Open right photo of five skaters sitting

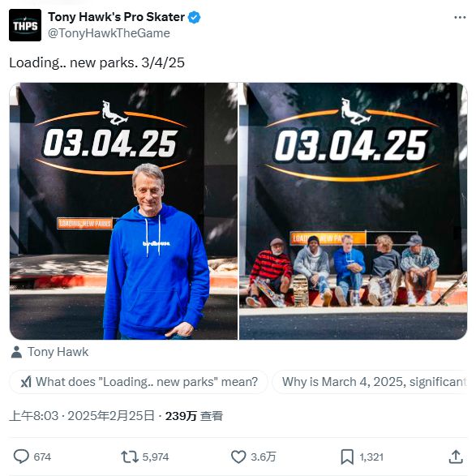(x=353, y=211)
